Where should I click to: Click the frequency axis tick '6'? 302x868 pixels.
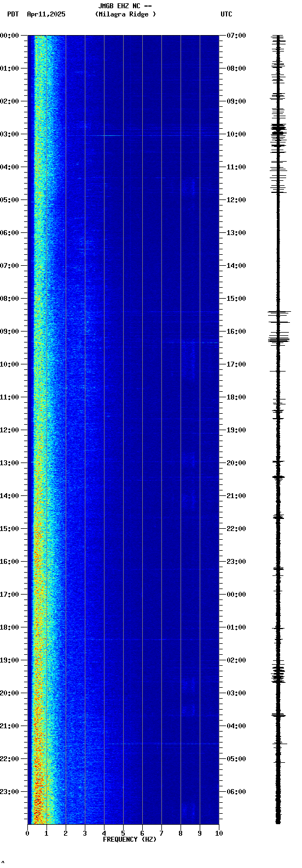point(142,833)
